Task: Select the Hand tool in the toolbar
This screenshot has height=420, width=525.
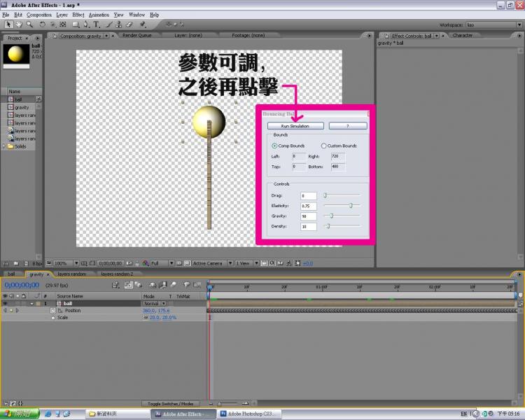Action: tap(19, 24)
